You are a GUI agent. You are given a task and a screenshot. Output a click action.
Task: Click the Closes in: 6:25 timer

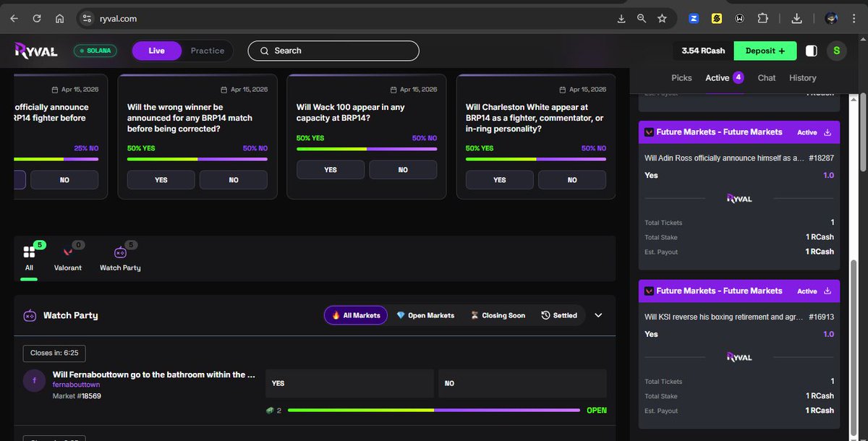coord(54,354)
